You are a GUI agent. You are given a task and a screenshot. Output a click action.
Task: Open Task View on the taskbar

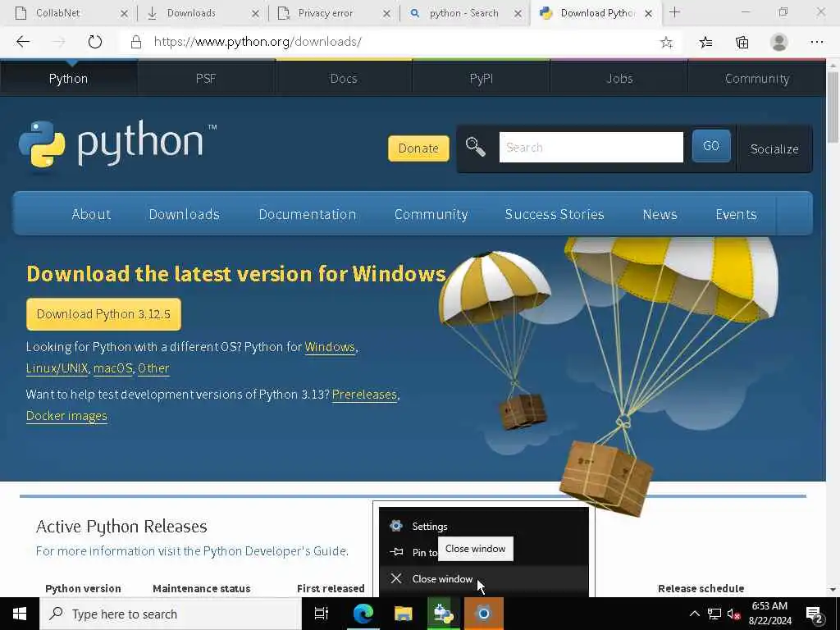(x=322, y=614)
